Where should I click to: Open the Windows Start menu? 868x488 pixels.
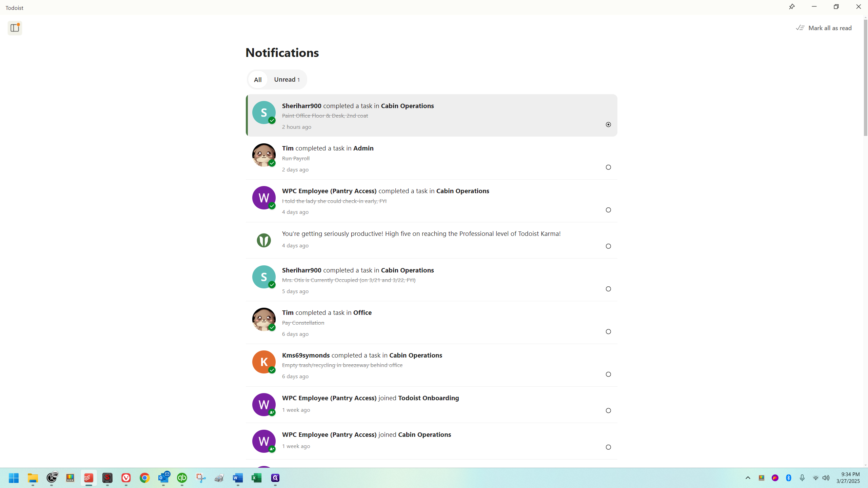pos(14,478)
